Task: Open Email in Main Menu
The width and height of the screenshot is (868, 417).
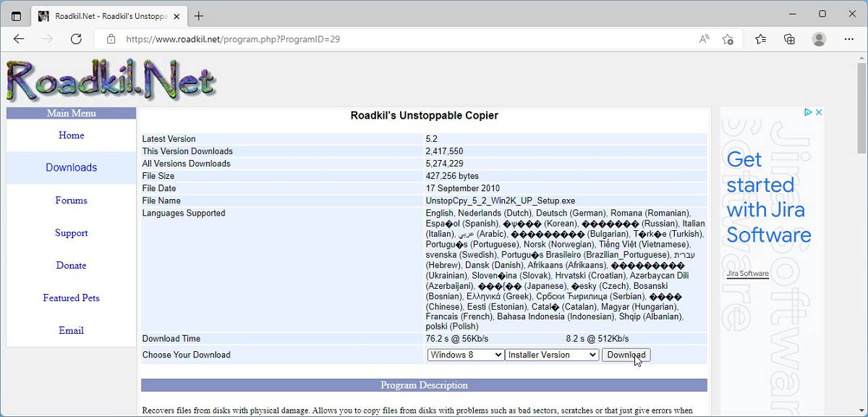Action: tap(71, 331)
